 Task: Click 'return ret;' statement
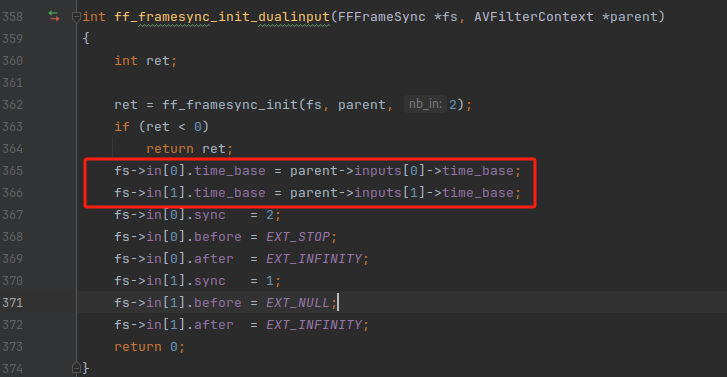click(190, 149)
